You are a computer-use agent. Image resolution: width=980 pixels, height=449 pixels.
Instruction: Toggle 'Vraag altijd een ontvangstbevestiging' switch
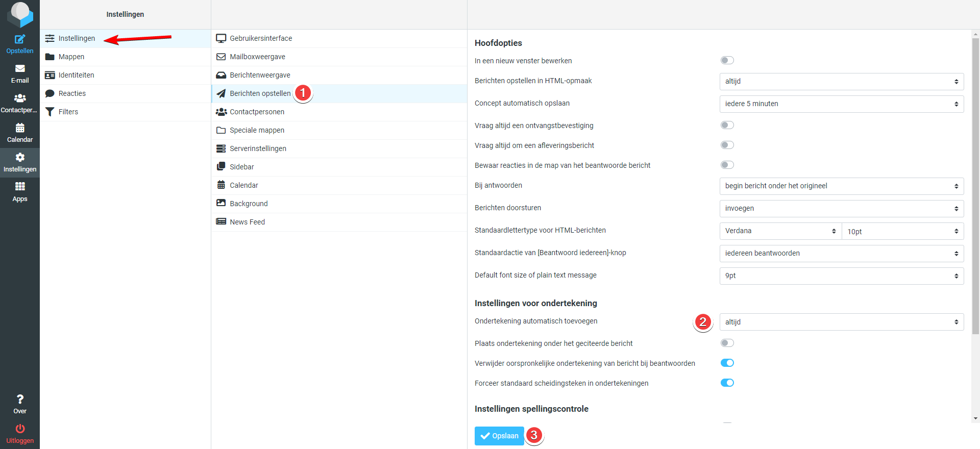click(727, 126)
